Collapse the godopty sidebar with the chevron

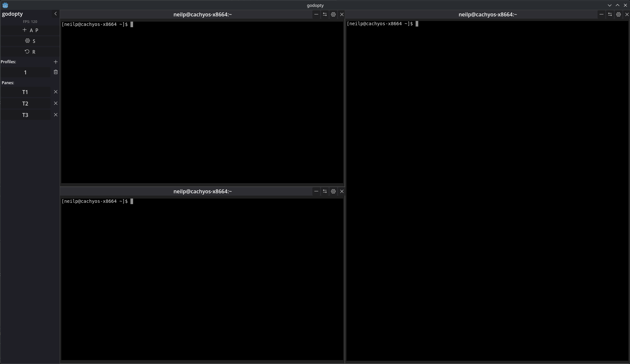tap(55, 14)
